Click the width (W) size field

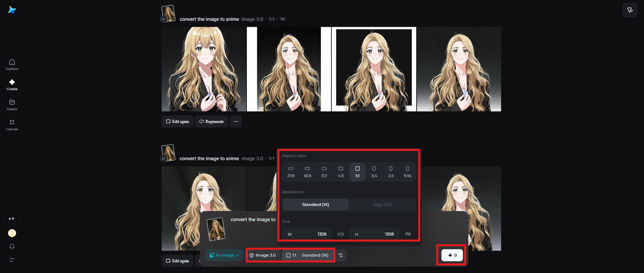click(x=307, y=234)
